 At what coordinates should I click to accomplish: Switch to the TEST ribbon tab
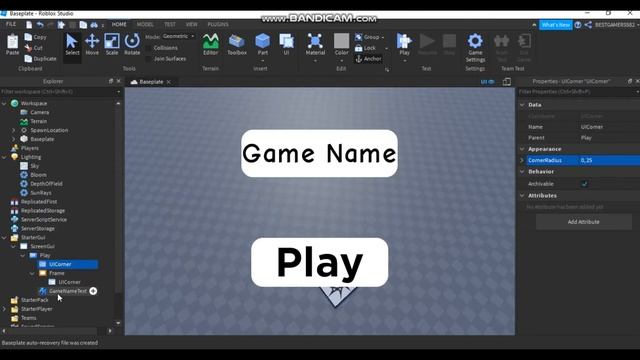(170, 24)
